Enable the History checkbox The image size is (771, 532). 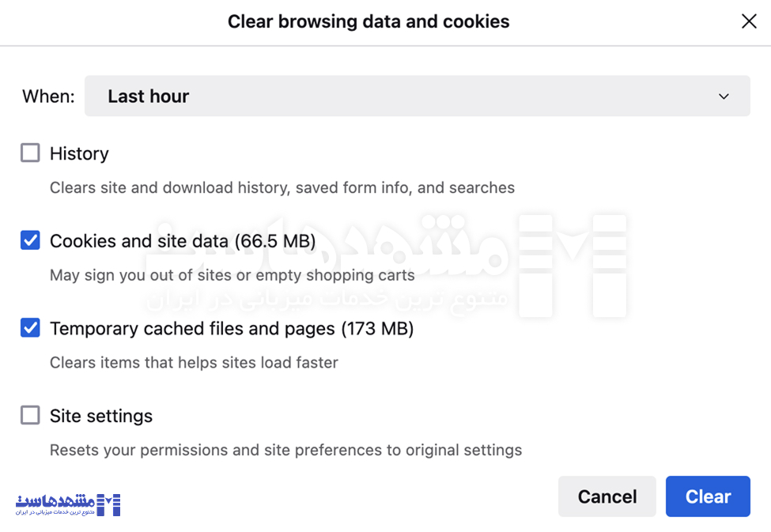[30, 153]
